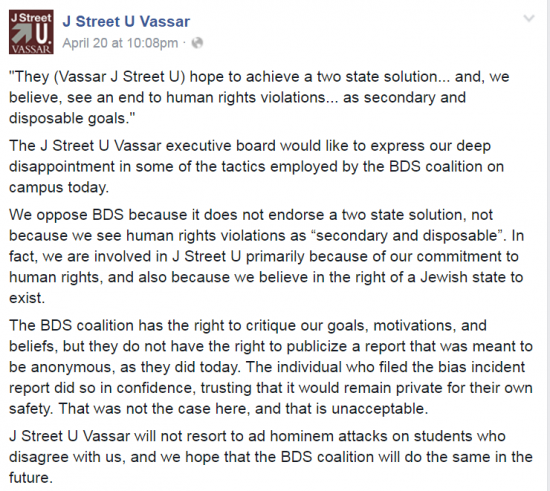Click the globe public audience icon

pyautogui.click(x=197, y=43)
